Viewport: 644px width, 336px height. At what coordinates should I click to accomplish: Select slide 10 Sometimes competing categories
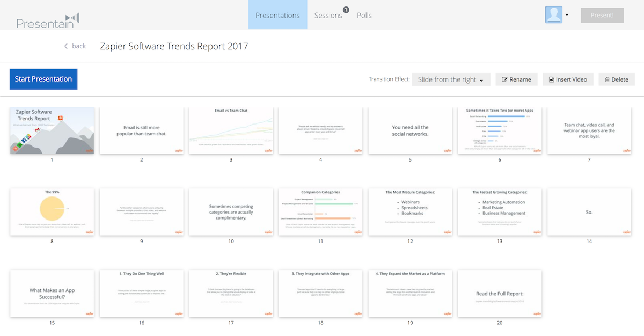pyautogui.click(x=231, y=212)
